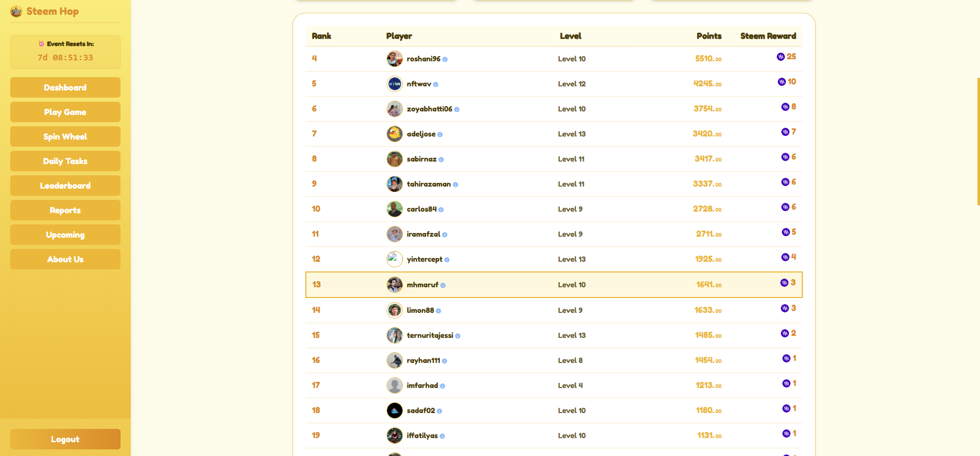Click the Steem coin icon in nftwav's reward
Image resolution: width=980 pixels, height=456 pixels.
pyautogui.click(x=782, y=82)
